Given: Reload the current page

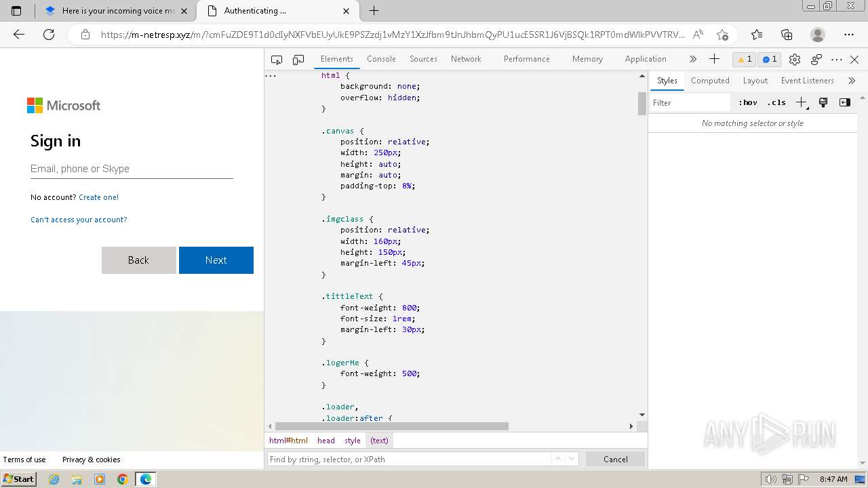Looking at the screenshot, I should tap(49, 35).
